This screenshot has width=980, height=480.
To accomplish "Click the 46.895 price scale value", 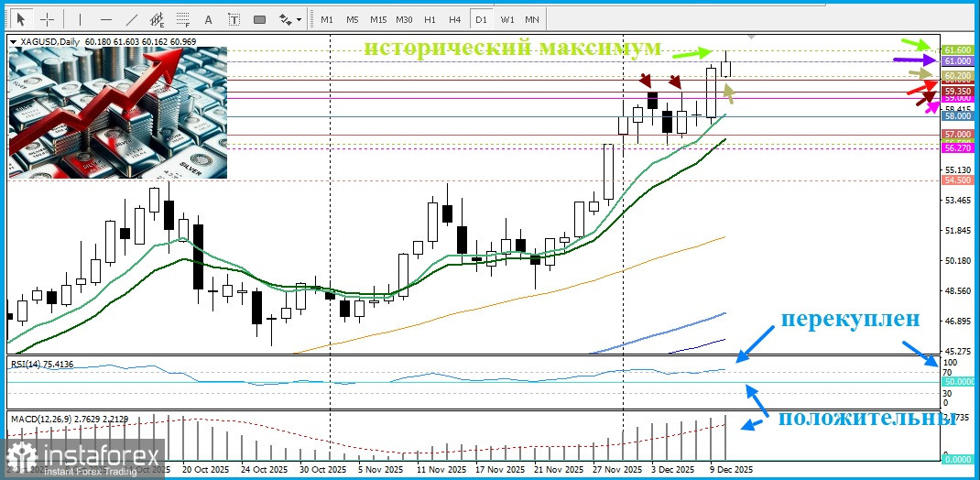I will click(x=956, y=322).
